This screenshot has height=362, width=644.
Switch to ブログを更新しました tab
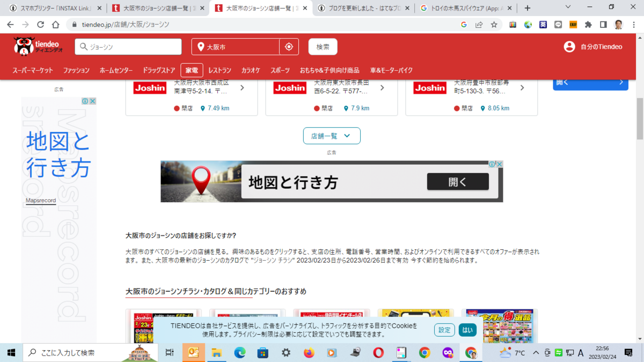coord(364,8)
